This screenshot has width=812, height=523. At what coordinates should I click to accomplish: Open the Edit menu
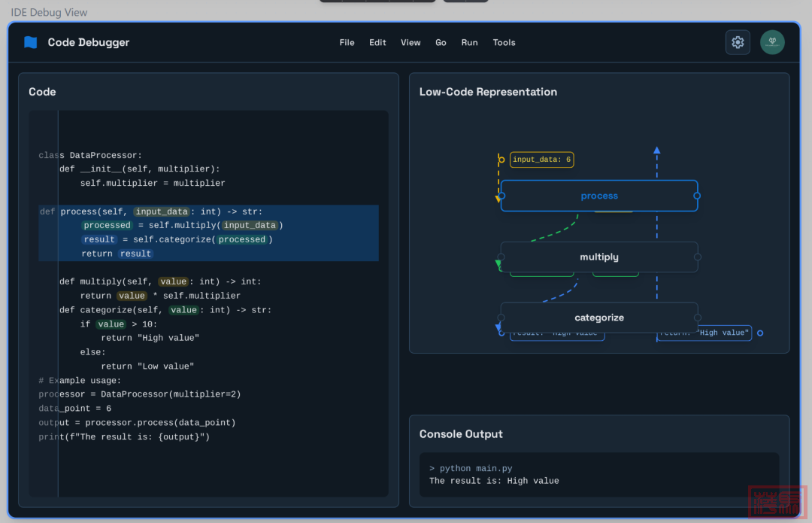(x=377, y=43)
